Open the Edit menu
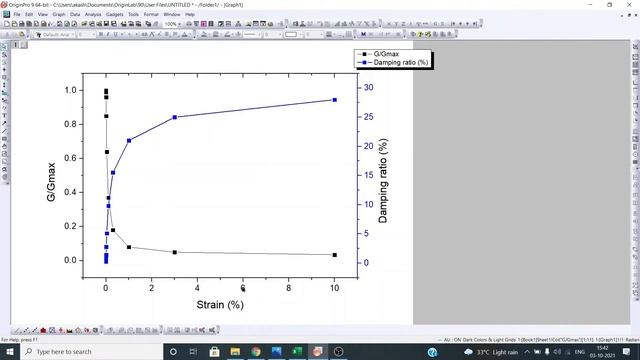 click(x=29, y=14)
